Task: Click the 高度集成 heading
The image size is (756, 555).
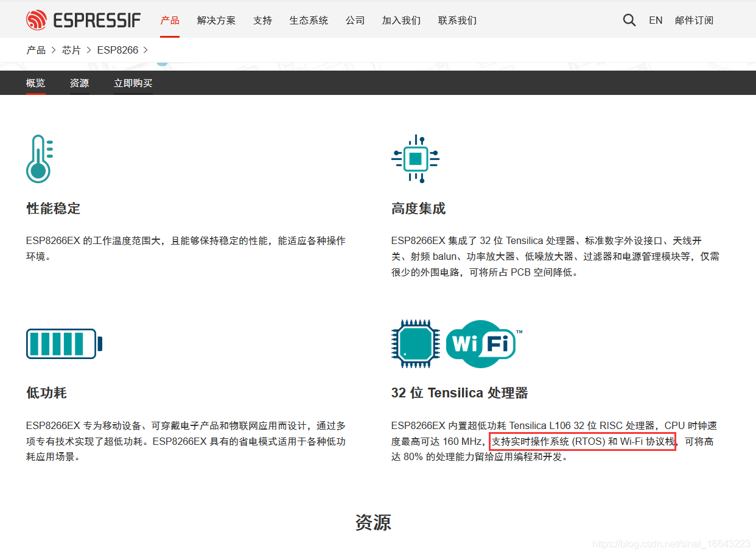Action: click(418, 208)
